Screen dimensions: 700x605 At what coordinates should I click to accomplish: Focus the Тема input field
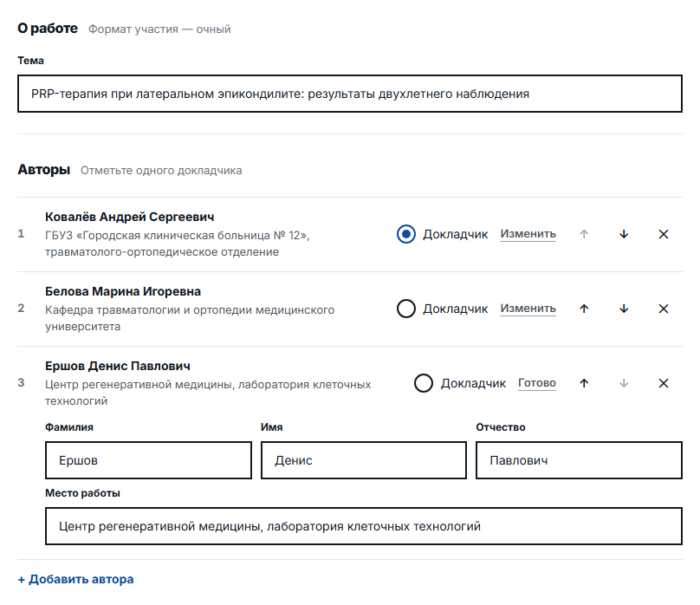(x=350, y=94)
